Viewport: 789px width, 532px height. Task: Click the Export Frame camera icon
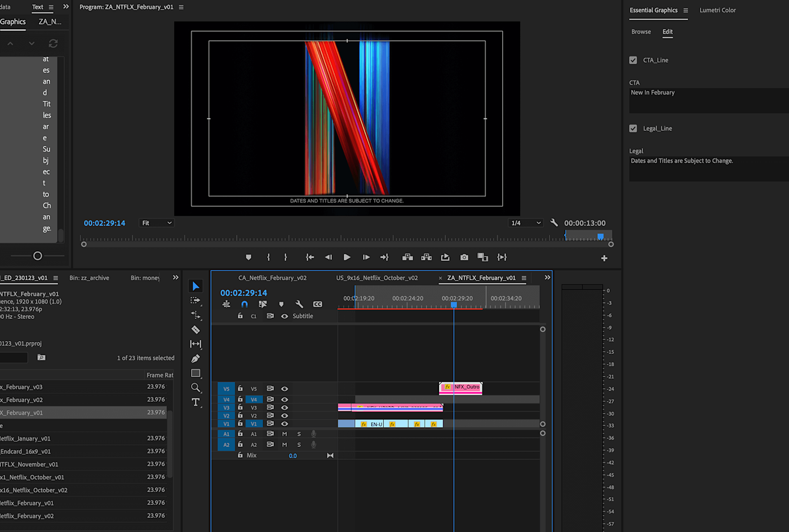tap(464, 257)
